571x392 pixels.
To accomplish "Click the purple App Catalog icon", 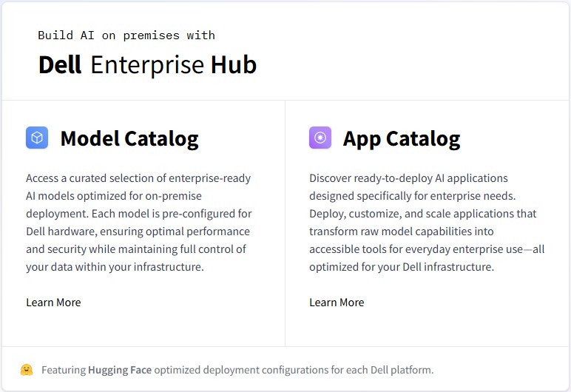I will [x=320, y=138].
